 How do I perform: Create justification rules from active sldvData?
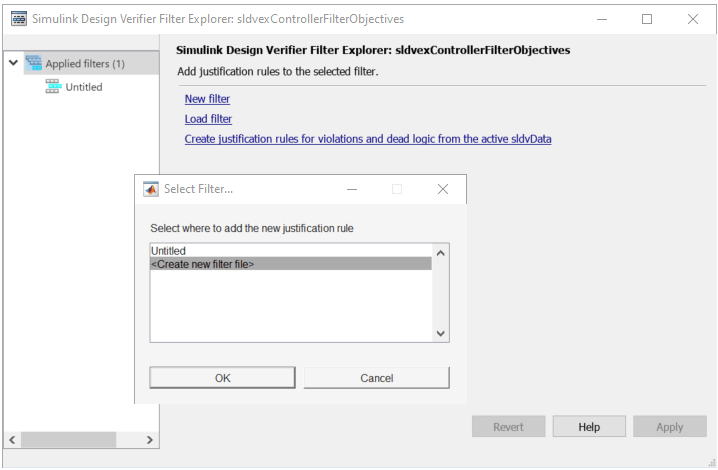[x=368, y=139]
